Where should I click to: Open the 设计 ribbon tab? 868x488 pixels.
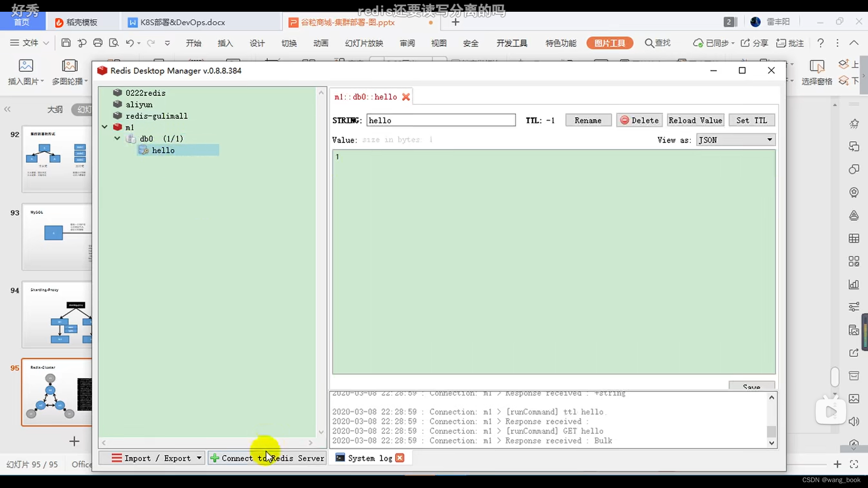257,43
